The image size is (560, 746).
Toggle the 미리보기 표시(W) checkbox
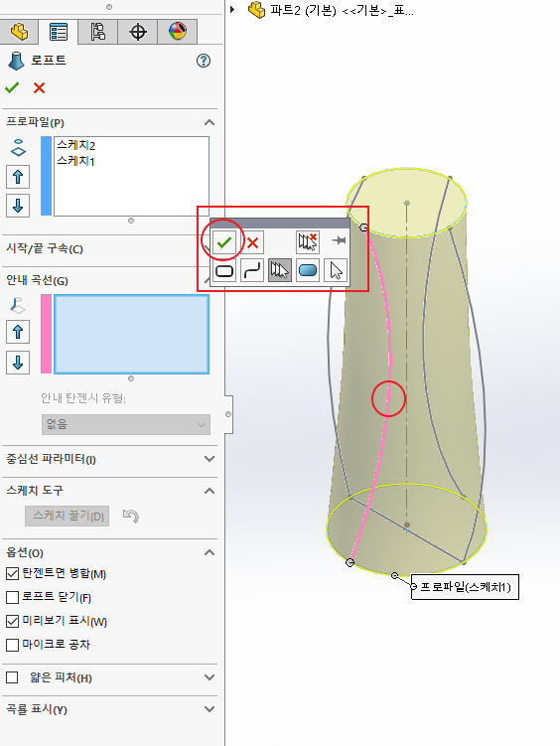(x=12, y=621)
